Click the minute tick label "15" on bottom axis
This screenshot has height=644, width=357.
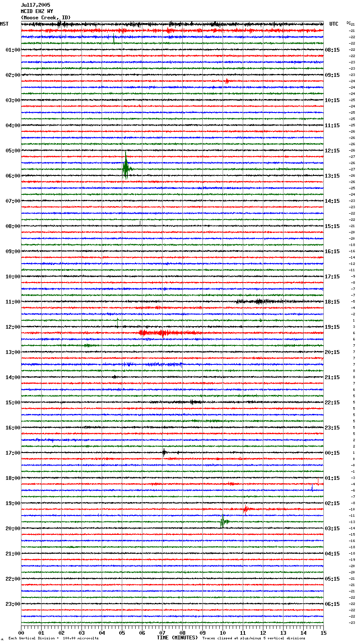323,633
